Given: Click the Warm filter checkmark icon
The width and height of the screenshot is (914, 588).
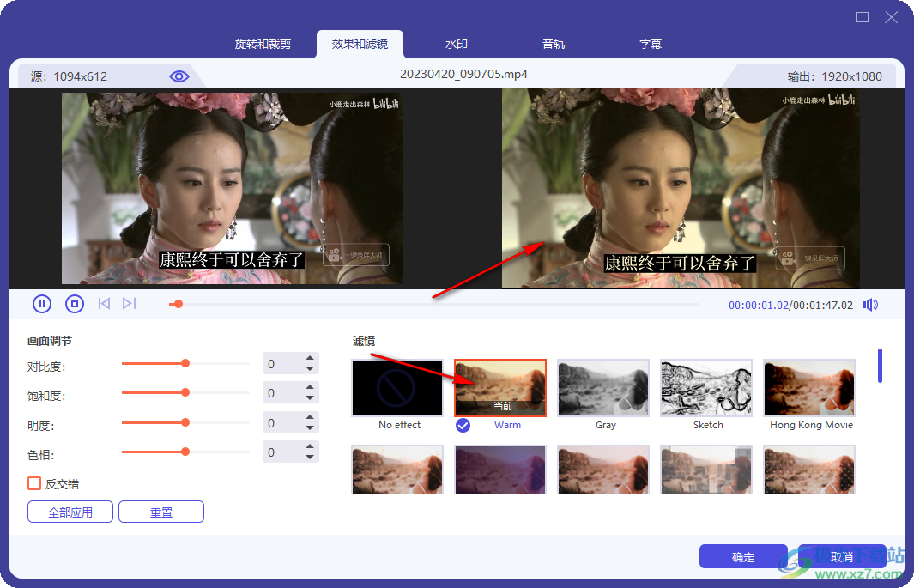Looking at the screenshot, I should [x=463, y=426].
